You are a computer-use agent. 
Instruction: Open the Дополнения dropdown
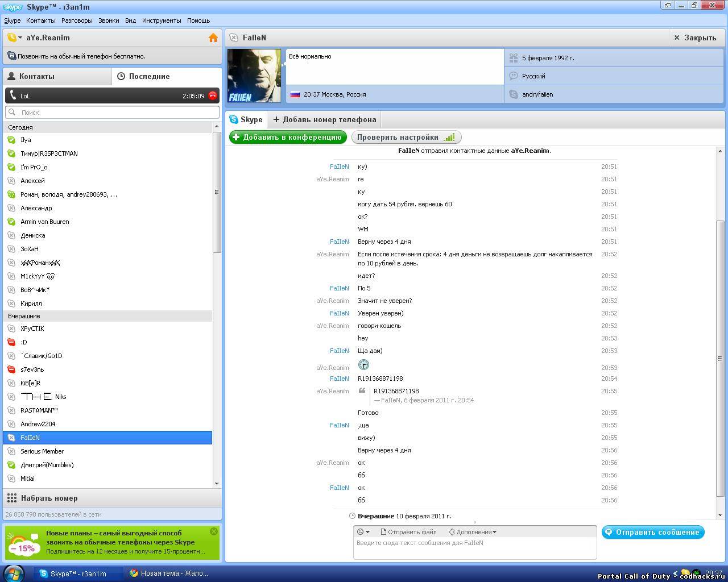[473, 532]
